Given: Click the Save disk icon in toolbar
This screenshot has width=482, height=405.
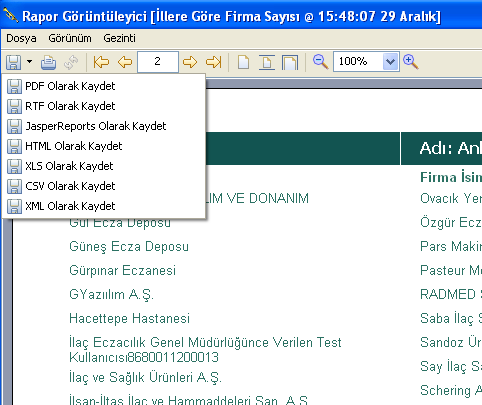Looking at the screenshot, I should coord(13,62).
